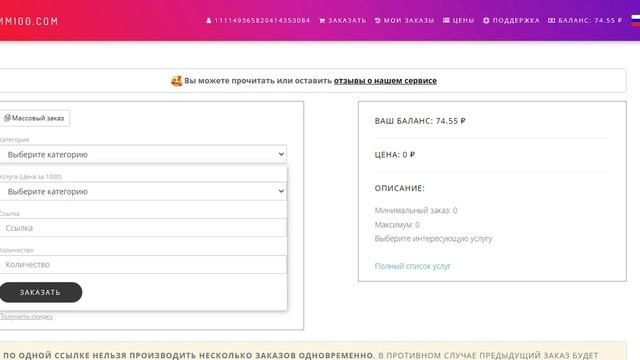
Task: Click the ВАШ БАЛАНС: 74.55 ₽ text
Action: [x=420, y=121]
